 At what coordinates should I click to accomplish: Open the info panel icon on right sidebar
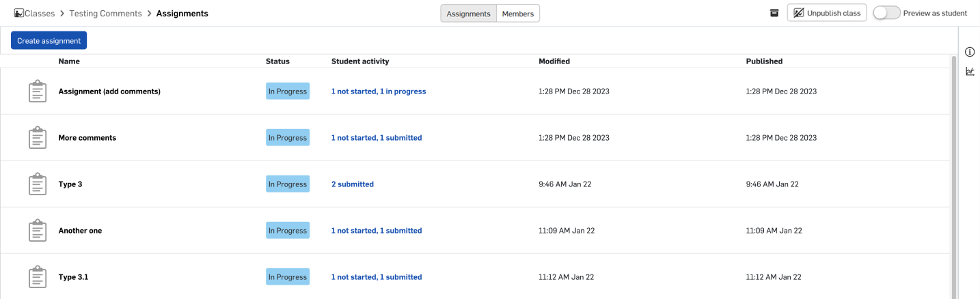pyautogui.click(x=970, y=53)
